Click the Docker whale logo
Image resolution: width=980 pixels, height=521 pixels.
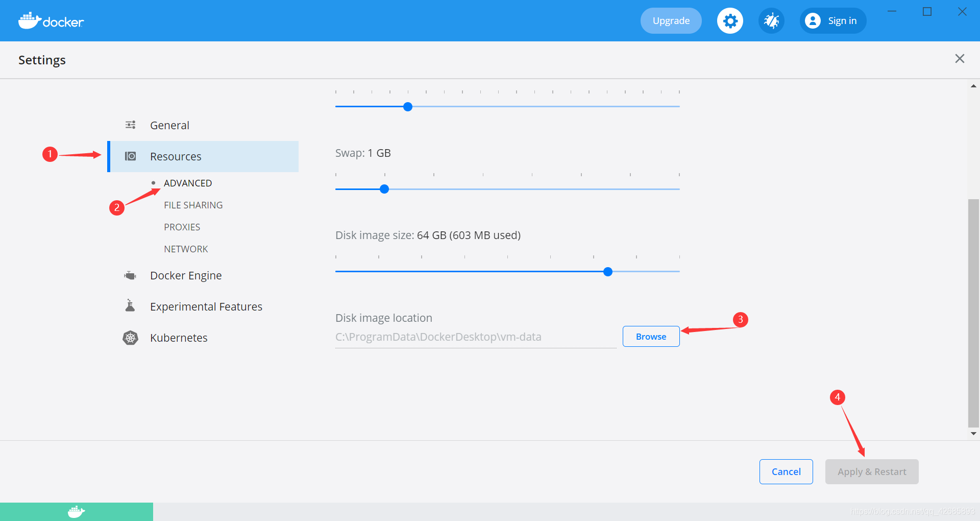coord(51,20)
